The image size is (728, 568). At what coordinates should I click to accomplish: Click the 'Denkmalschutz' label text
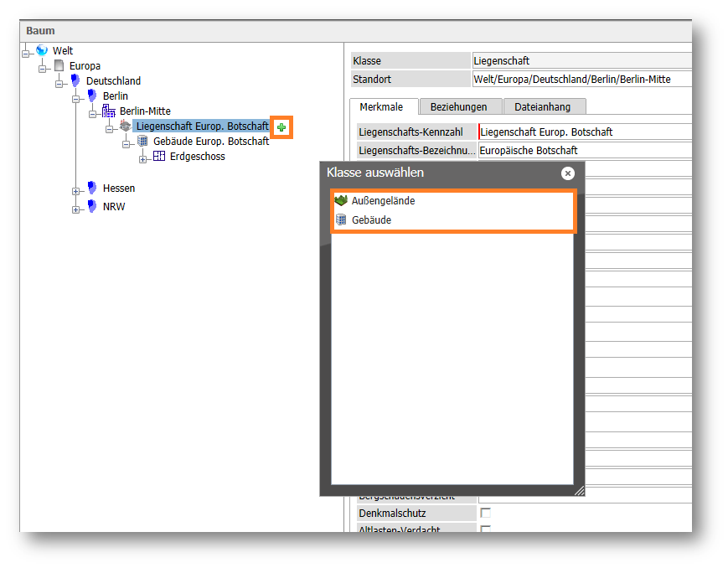click(392, 514)
